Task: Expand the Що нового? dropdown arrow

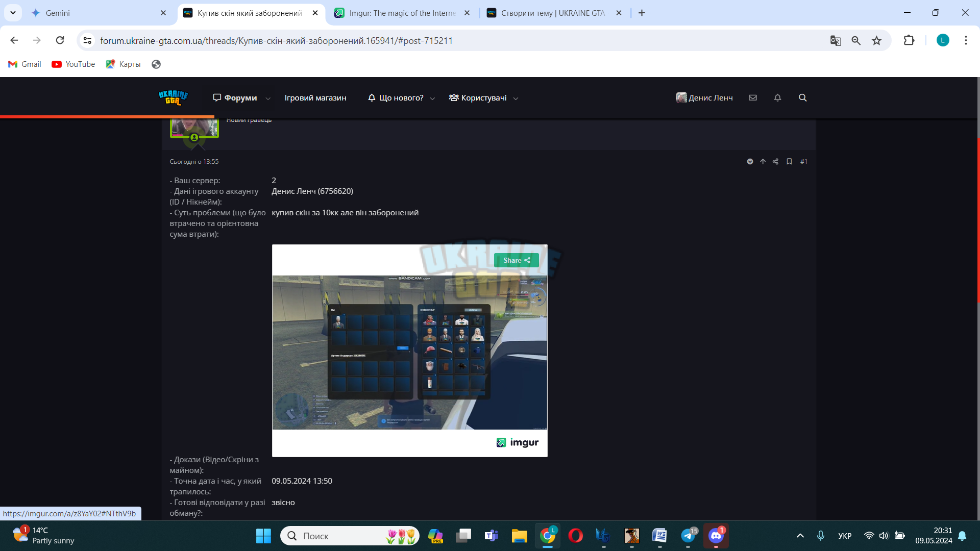Action: click(x=432, y=98)
